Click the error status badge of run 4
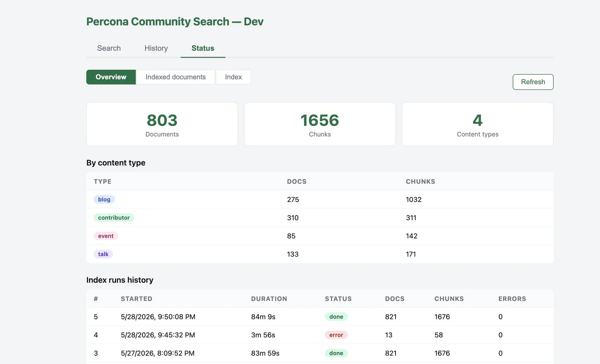Viewport: 600px width, 364px height. 336,335
